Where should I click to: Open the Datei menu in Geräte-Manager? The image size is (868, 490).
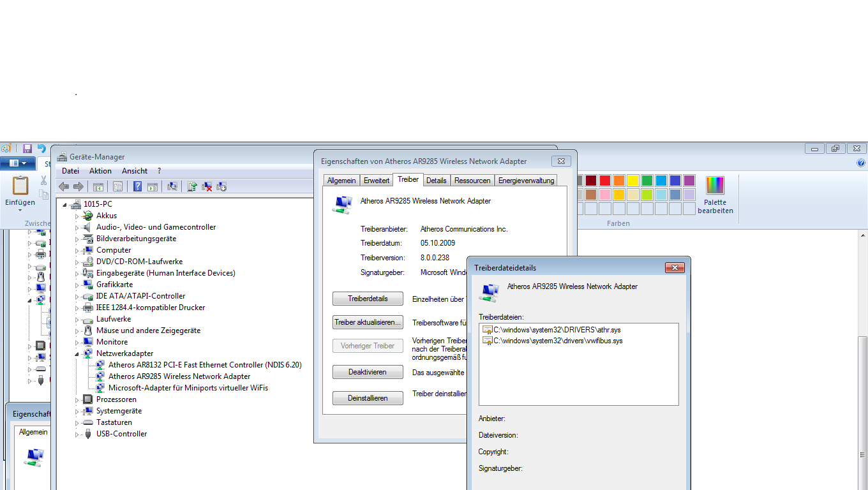pyautogui.click(x=71, y=171)
